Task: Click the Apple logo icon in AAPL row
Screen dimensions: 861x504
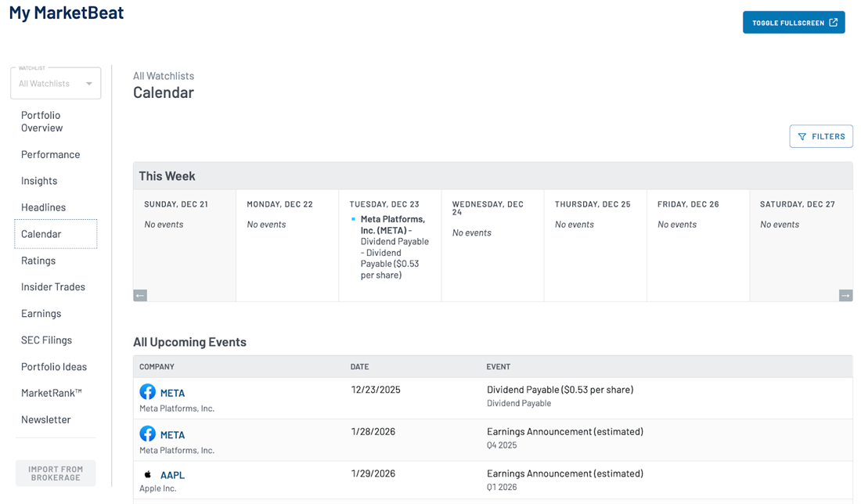Action: coord(147,474)
